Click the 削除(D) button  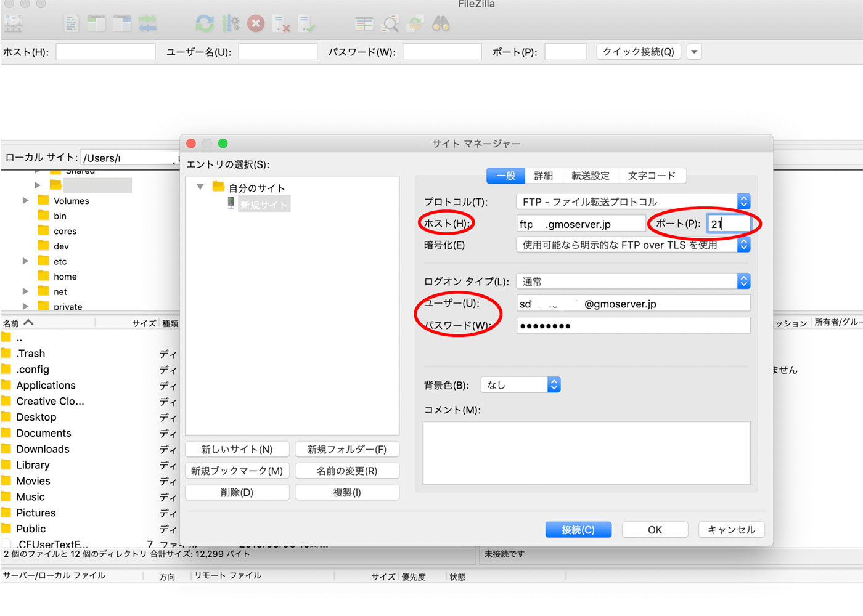237,492
